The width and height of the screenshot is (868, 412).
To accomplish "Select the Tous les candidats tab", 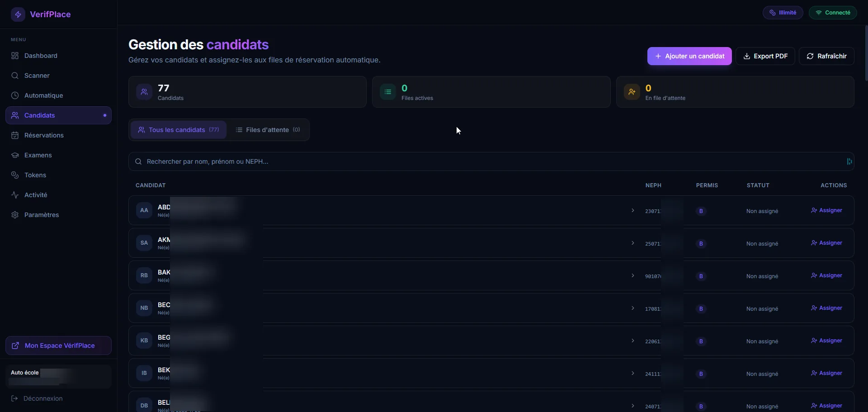I will click(178, 130).
